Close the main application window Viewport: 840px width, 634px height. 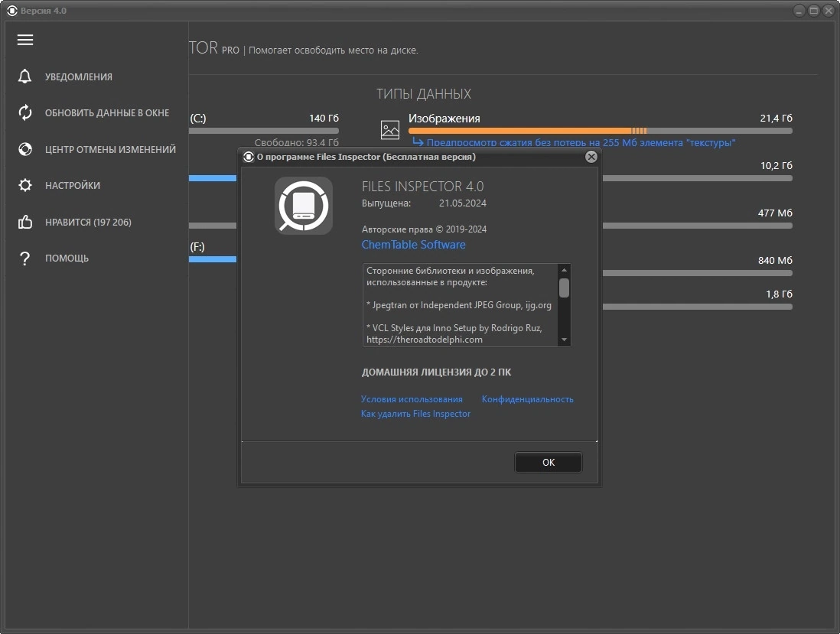[828, 11]
